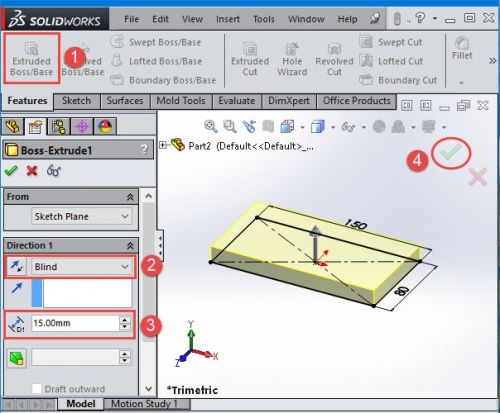Click the Previous View icon
The image size is (500, 413).
[x=249, y=126]
